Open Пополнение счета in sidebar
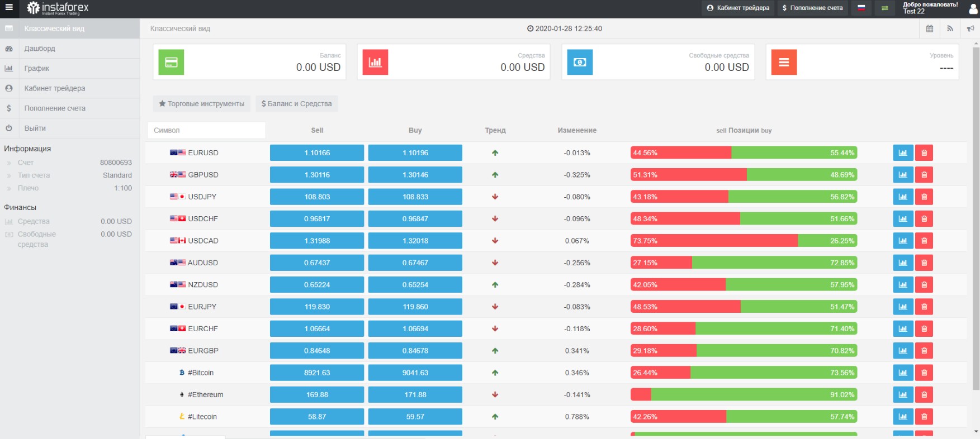Screen dimensions: 980x439 click(70, 108)
